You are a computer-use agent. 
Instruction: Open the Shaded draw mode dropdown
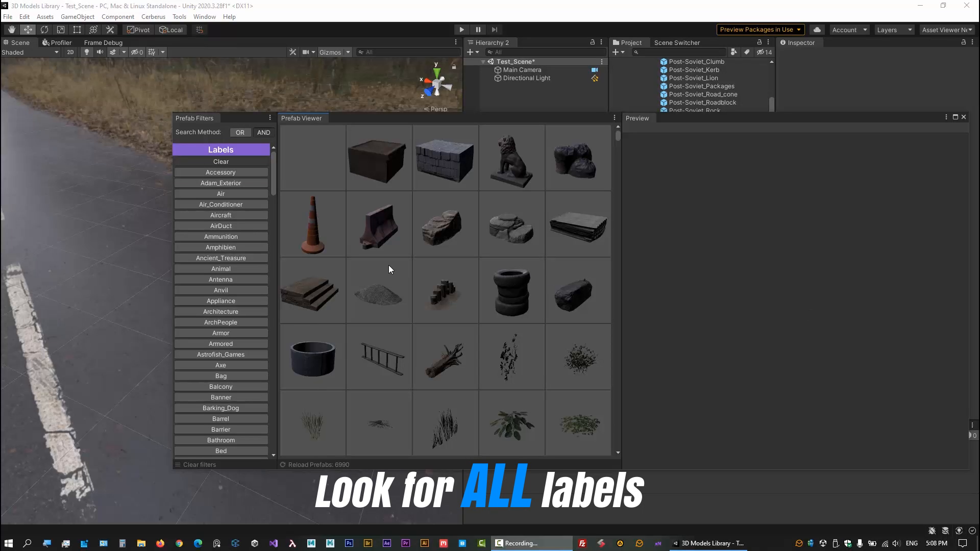pos(30,52)
